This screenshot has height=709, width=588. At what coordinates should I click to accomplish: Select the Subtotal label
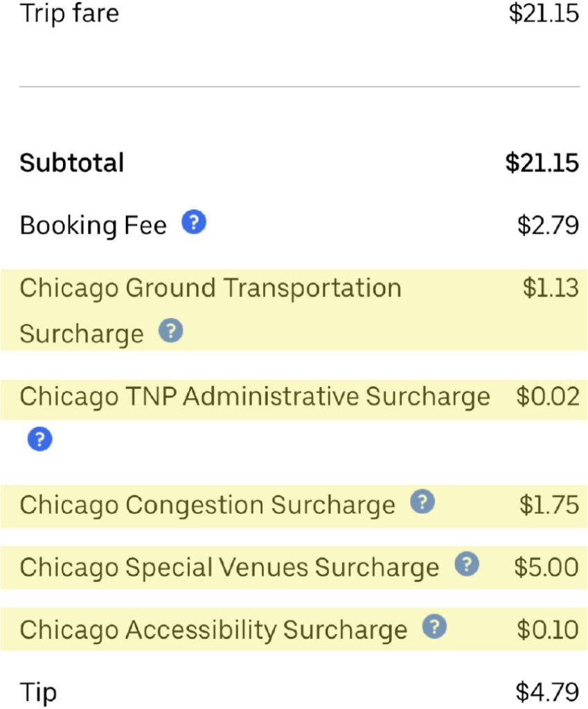pos(72,163)
